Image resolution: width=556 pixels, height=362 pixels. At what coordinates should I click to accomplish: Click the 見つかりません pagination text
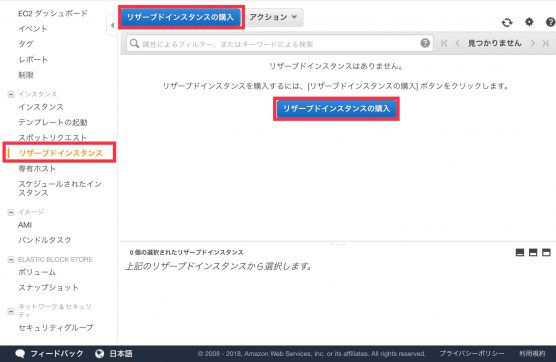click(x=495, y=43)
